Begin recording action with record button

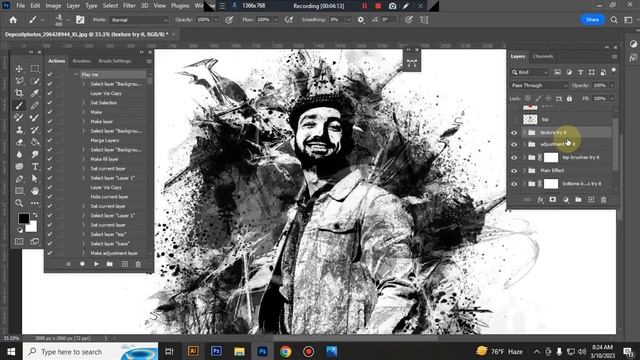tap(82, 264)
